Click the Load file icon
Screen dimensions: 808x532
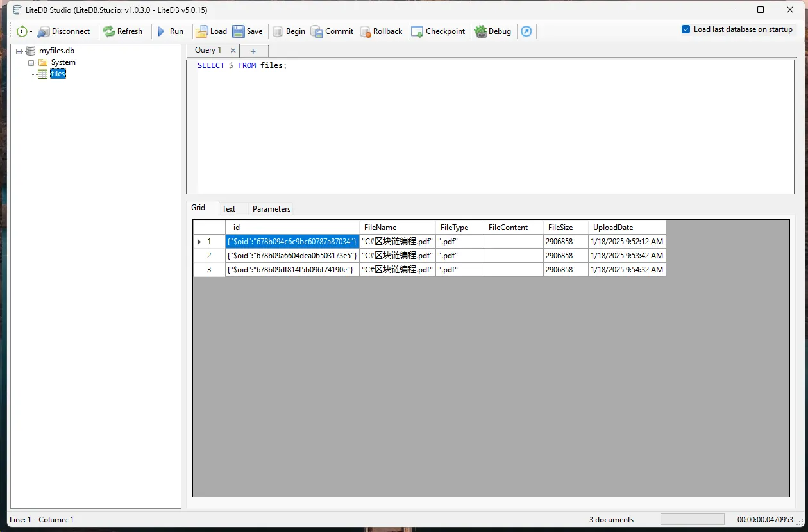(x=201, y=31)
